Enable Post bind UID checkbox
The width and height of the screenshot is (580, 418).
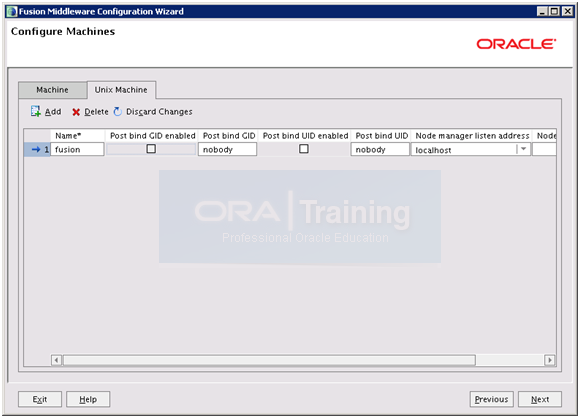tap(304, 149)
